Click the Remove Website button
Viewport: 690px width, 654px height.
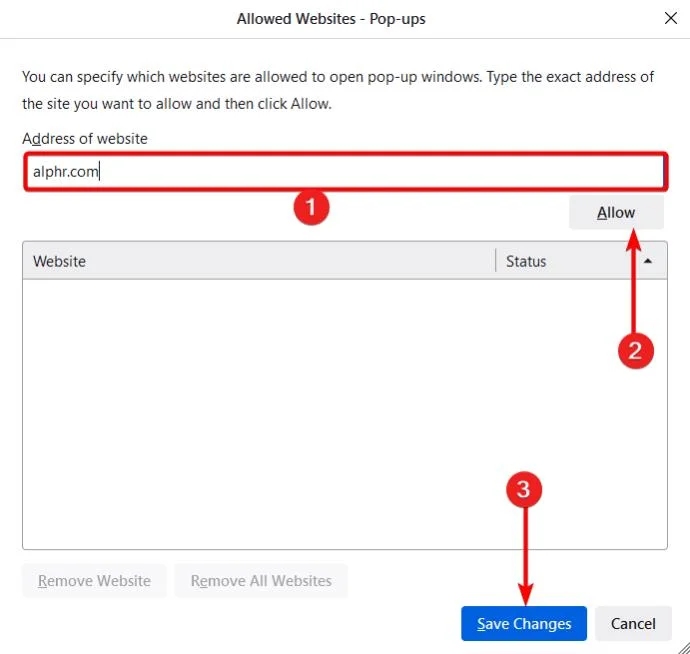coord(94,581)
